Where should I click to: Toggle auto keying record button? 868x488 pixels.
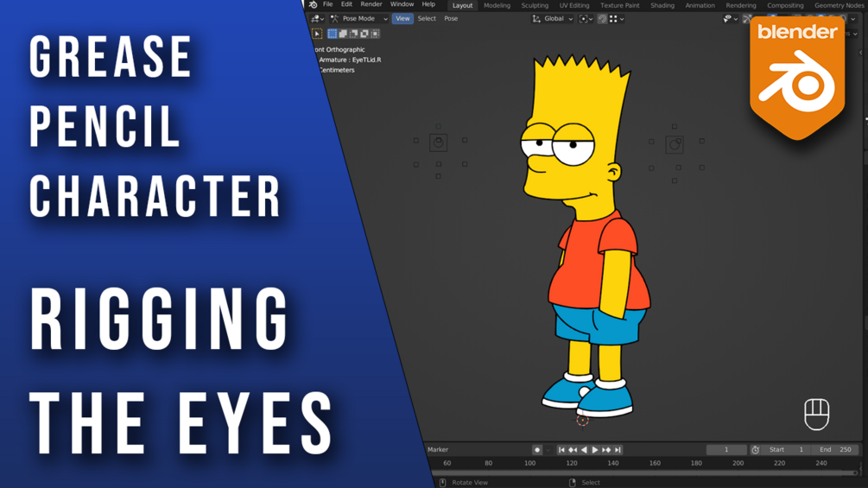pyautogui.click(x=536, y=450)
